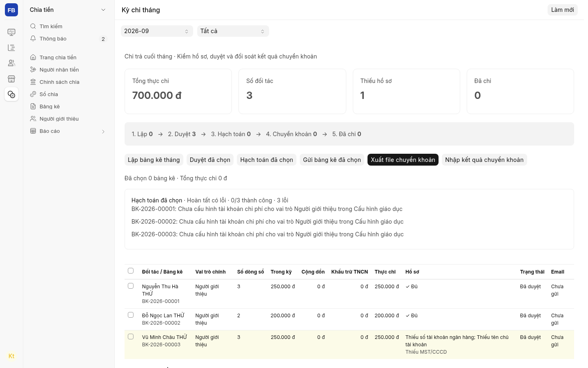Open the Chia tiền module dropdown

(68, 10)
